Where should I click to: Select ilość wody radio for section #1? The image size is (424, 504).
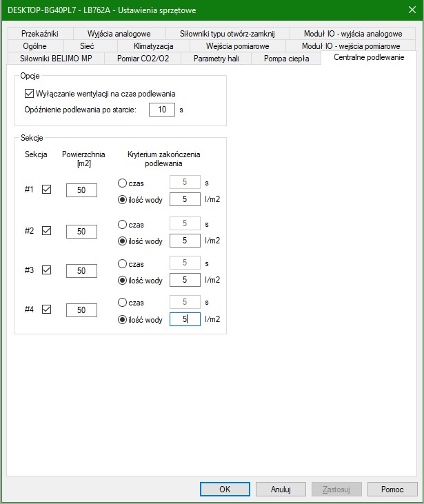click(x=122, y=200)
